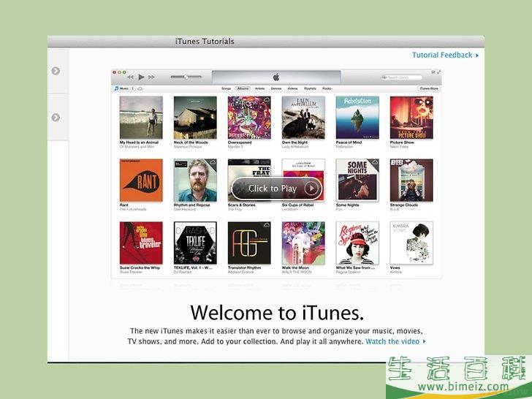Click the Apple logo in iTunes display
Image resolution: width=532 pixels, height=399 pixels.
click(276, 77)
